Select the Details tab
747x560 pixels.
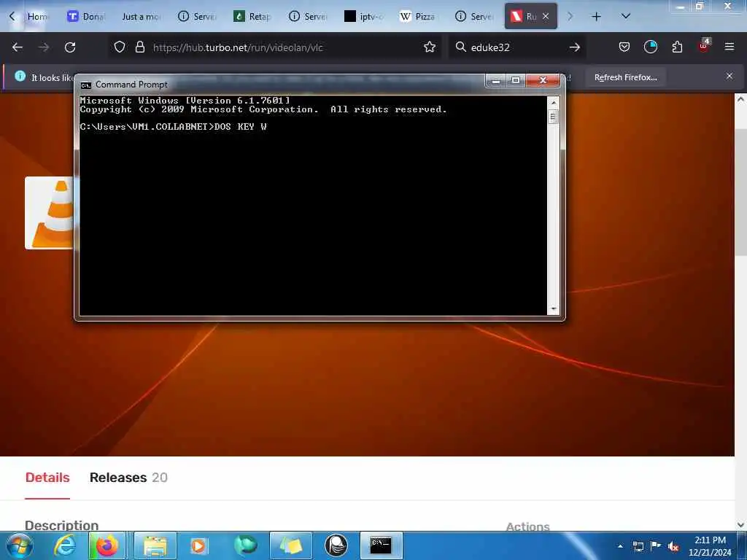tap(47, 477)
